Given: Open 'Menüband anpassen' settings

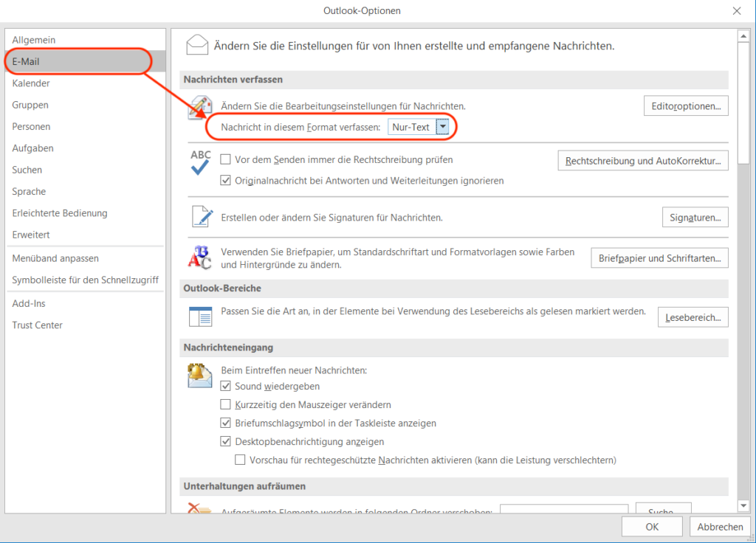Looking at the screenshot, I should pyautogui.click(x=86, y=259).
